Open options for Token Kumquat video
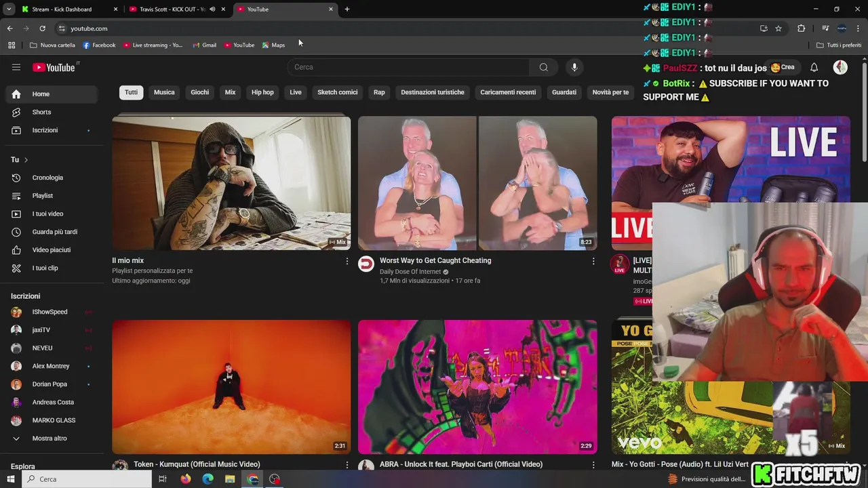The image size is (868, 488). (x=347, y=465)
